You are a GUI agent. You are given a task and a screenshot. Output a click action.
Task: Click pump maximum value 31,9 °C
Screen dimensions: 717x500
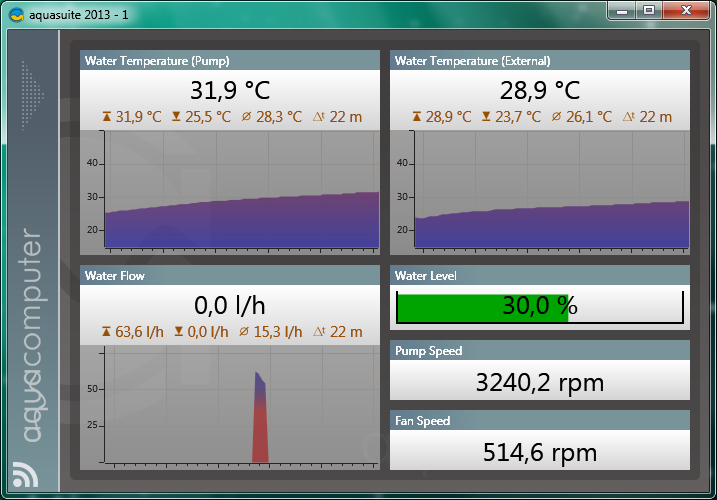click(x=138, y=117)
